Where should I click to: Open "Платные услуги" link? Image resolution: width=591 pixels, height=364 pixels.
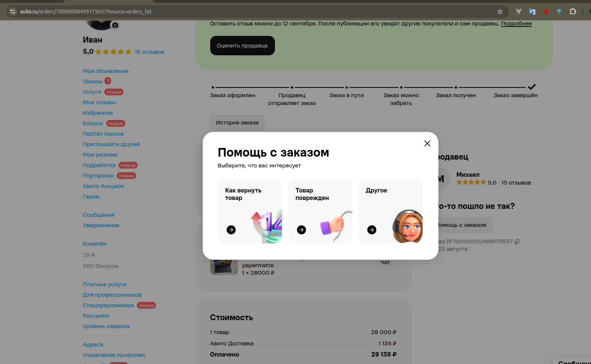(x=104, y=284)
